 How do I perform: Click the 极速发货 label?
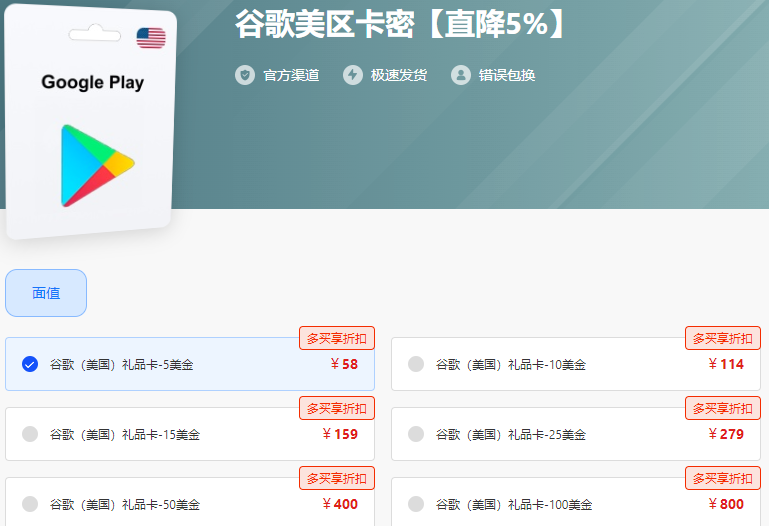(399, 75)
